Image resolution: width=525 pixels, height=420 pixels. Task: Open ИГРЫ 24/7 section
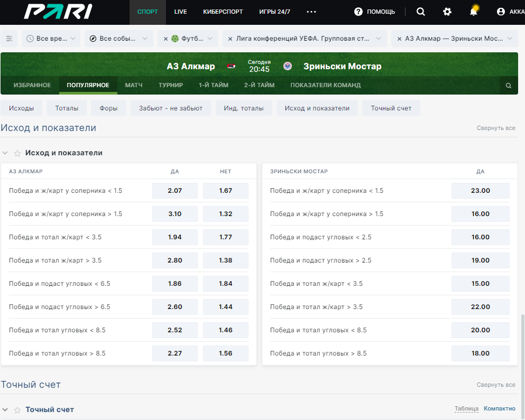pyautogui.click(x=274, y=12)
